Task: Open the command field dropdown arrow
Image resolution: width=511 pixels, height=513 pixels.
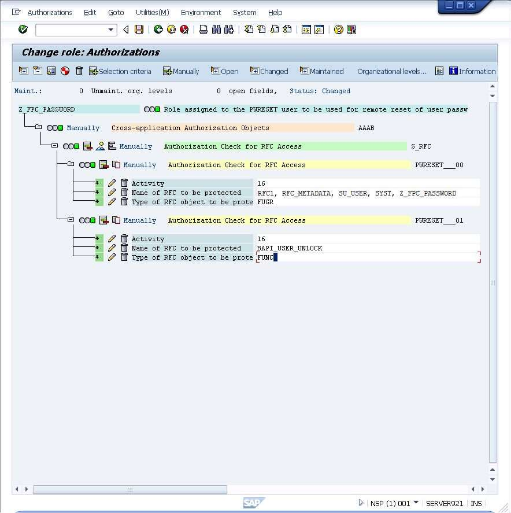Action: [x=110, y=30]
